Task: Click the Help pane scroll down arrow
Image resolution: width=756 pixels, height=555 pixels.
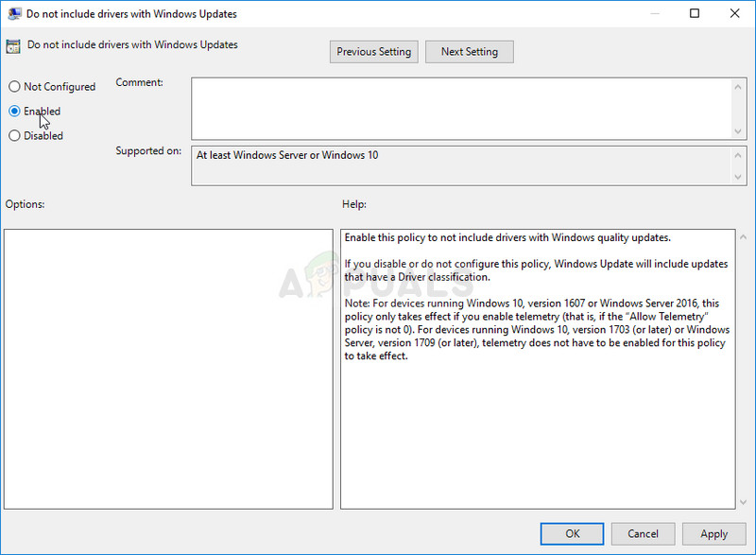Action: click(743, 502)
